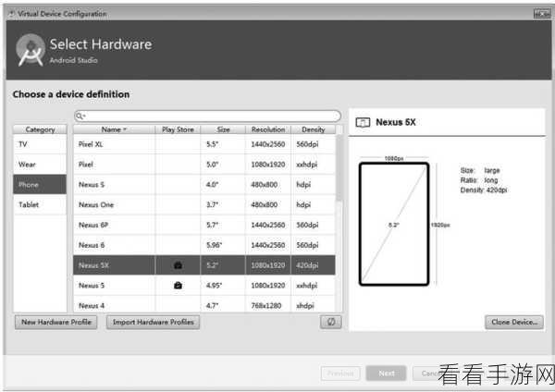Click the Resolution column header
Viewport: 555px width, 392px height.
pos(268,129)
